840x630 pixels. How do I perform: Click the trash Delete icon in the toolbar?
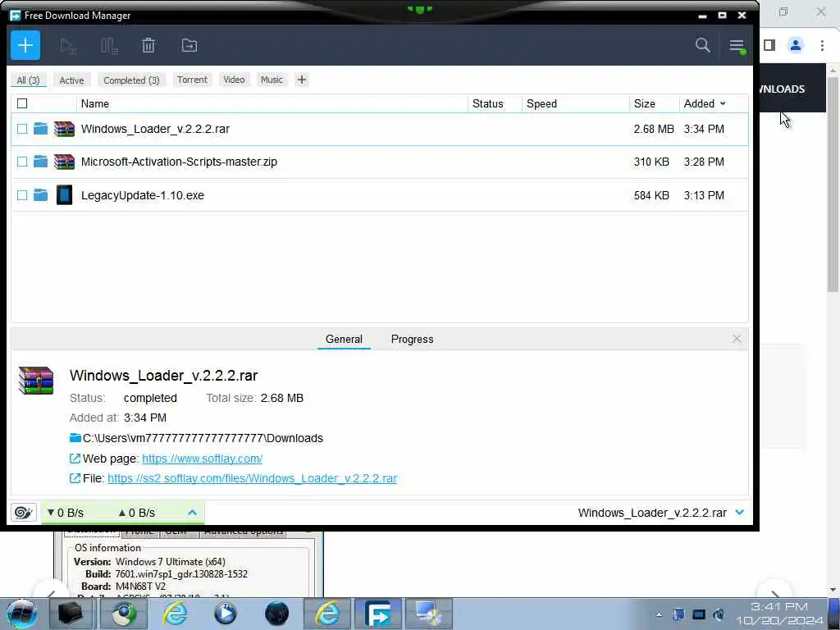(x=148, y=46)
